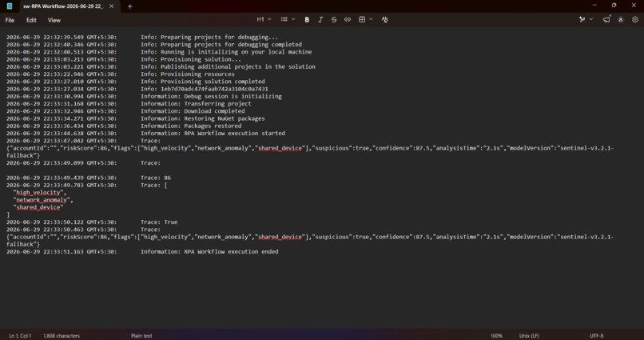Toggle italic formatting

320,20
